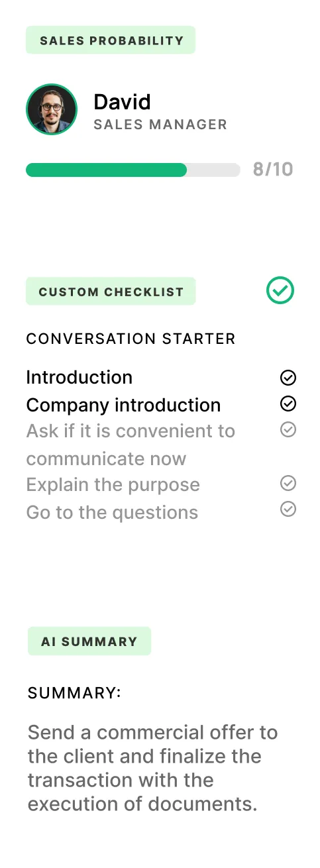Viewport: 320px width, 868px height.
Task: Click the Sales Manager role label
Action: click(x=160, y=125)
